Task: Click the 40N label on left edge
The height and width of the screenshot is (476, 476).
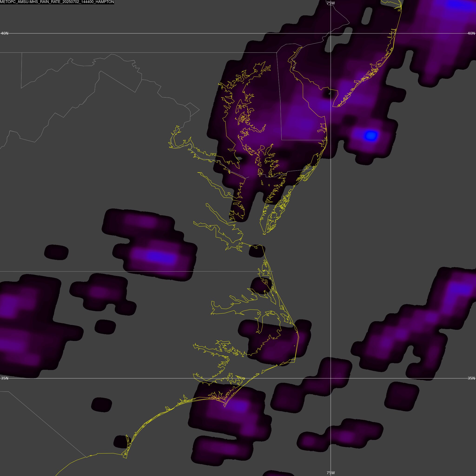Action: pos(5,33)
